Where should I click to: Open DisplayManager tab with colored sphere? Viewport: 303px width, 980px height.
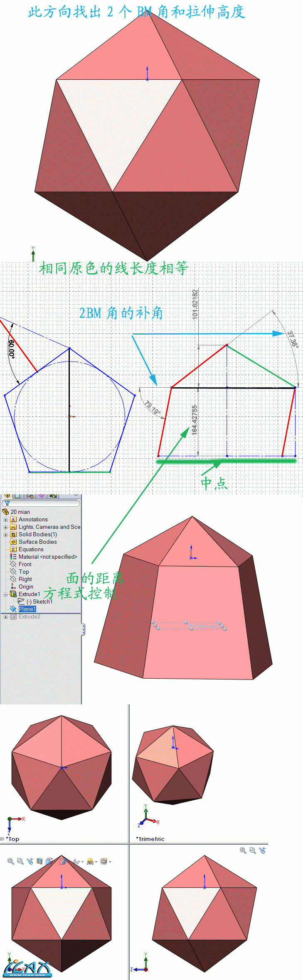53,496
